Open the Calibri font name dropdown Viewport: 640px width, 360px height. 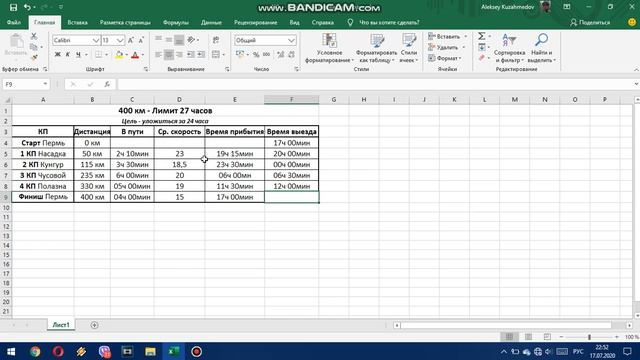[x=96, y=40]
